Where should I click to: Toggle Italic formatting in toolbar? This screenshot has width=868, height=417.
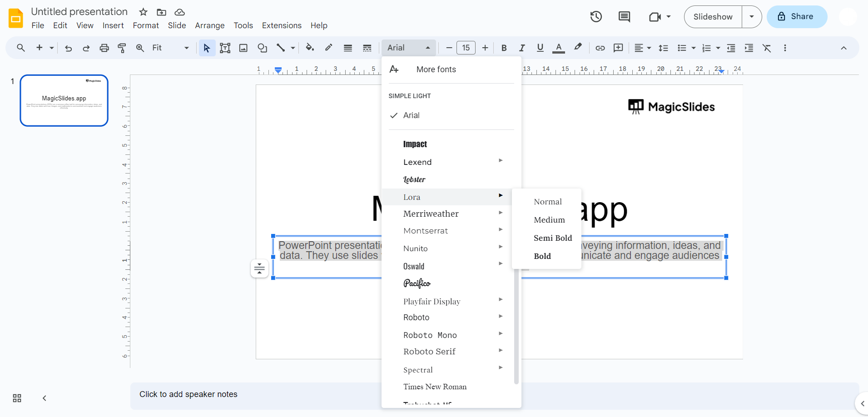(522, 48)
